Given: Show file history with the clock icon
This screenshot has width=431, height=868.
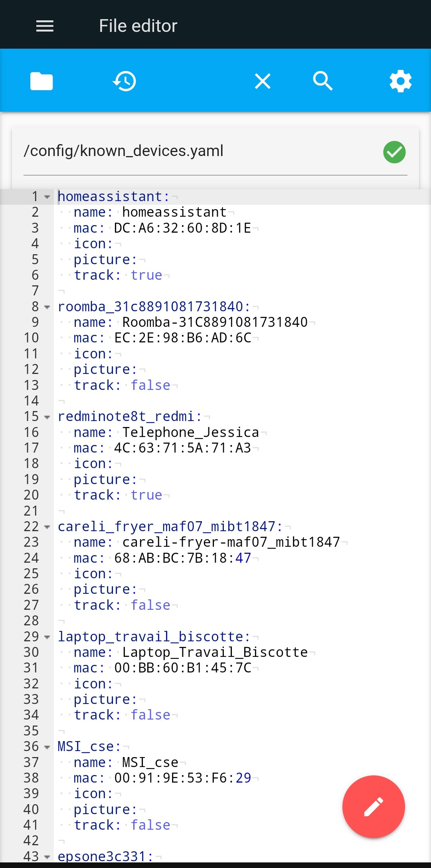Looking at the screenshot, I should click(125, 81).
